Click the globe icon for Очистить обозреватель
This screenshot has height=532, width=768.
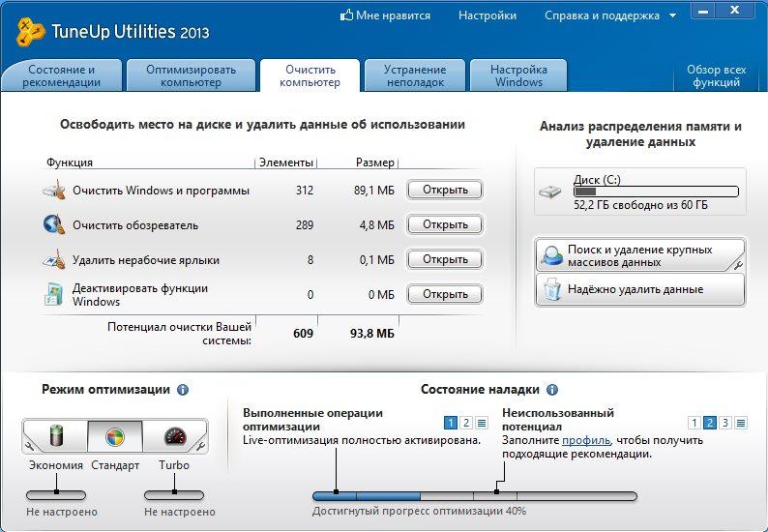point(54,224)
